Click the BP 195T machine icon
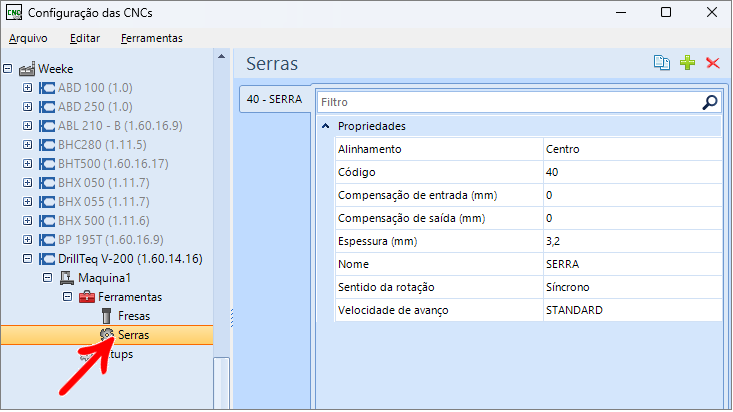This screenshot has width=733, height=412. (x=47, y=240)
